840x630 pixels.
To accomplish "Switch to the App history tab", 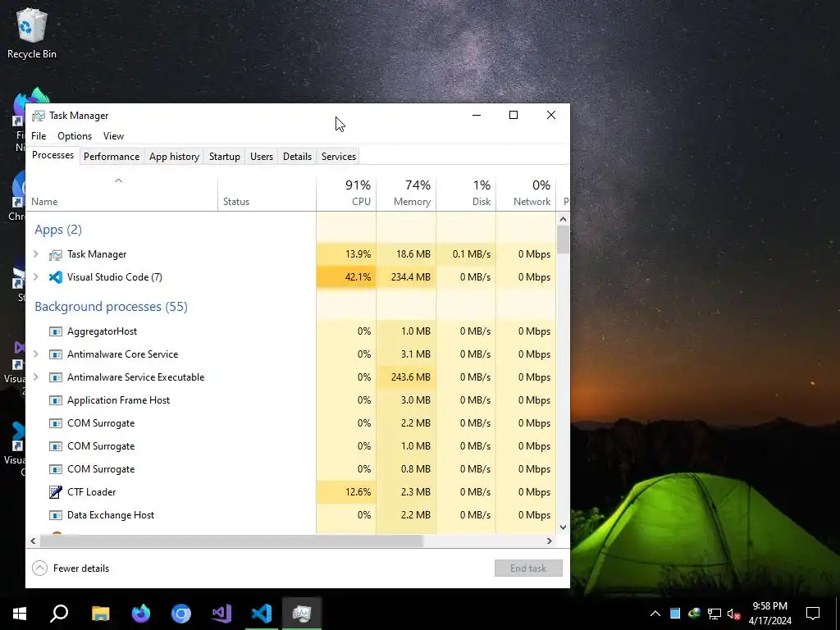I will [174, 157].
